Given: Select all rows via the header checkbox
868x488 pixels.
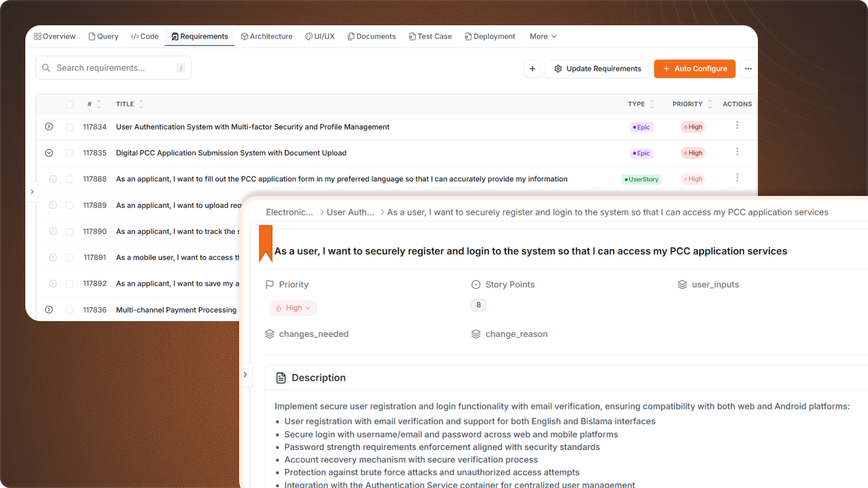Looking at the screenshot, I should 70,104.
